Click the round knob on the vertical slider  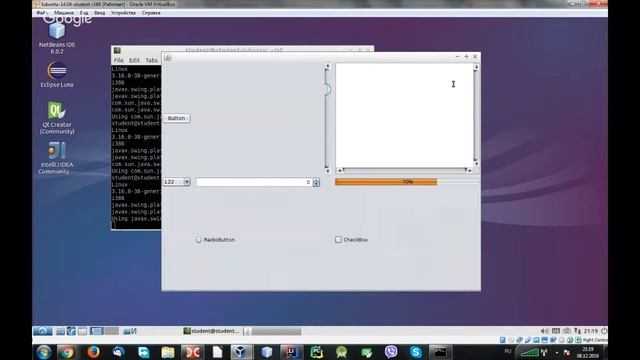point(327,89)
